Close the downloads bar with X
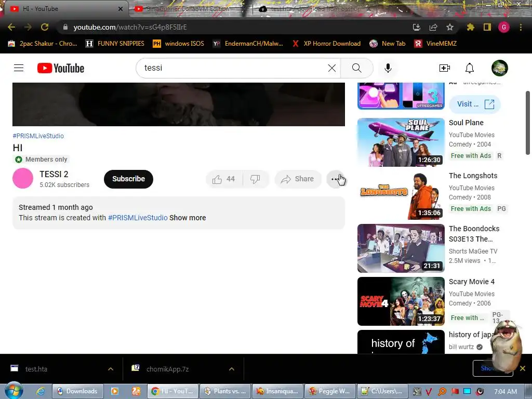 coord(523,368)
